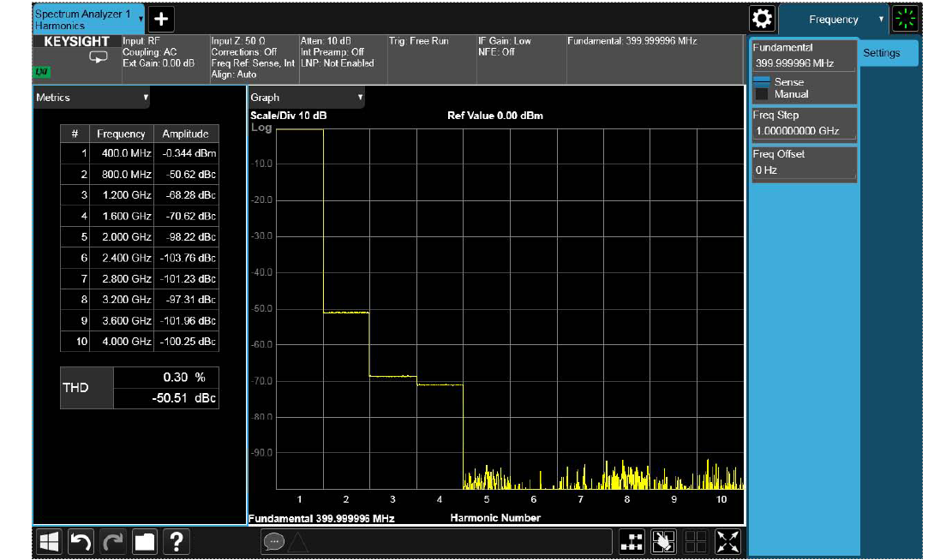Open help with the question mark icon
Viewport: 952px width, 560px height.
177,541
